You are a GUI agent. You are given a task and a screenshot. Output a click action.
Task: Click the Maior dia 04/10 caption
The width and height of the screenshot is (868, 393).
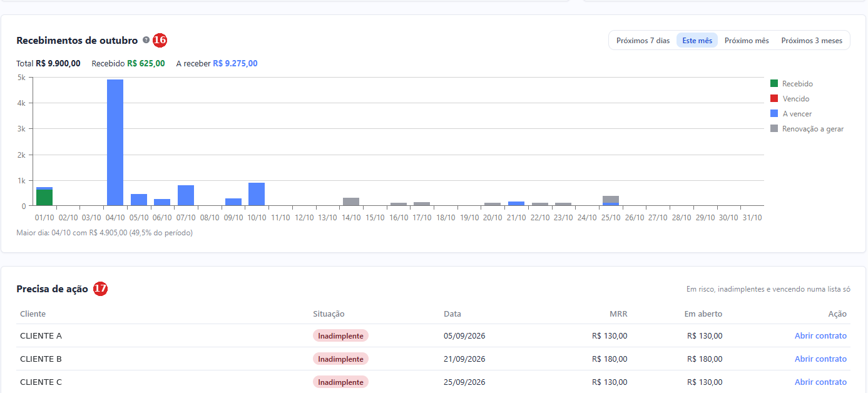click(105, 233)
